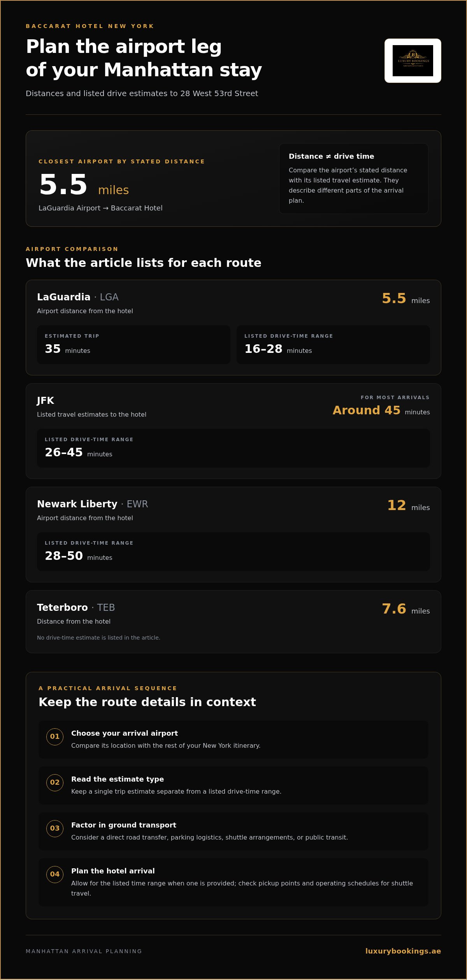Click Read the estimate type step
Screen dimensions: 467x980
233,785
